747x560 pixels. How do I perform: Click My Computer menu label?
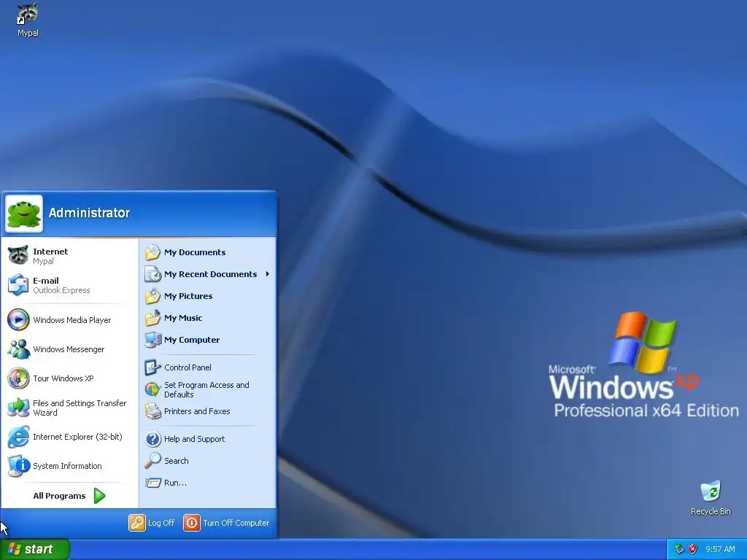pyautogui.click(x=192, y=340)
